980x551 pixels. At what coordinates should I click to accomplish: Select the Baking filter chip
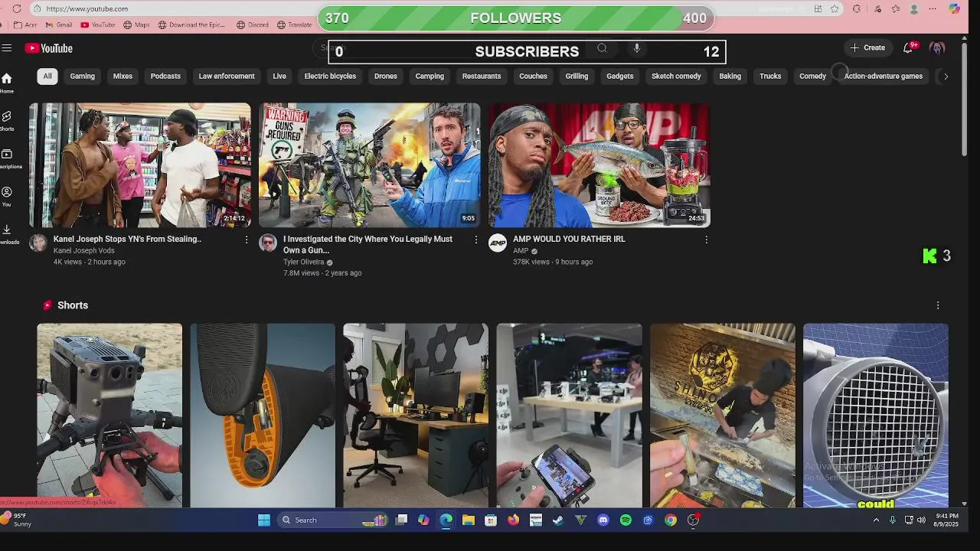click(730, 76)
